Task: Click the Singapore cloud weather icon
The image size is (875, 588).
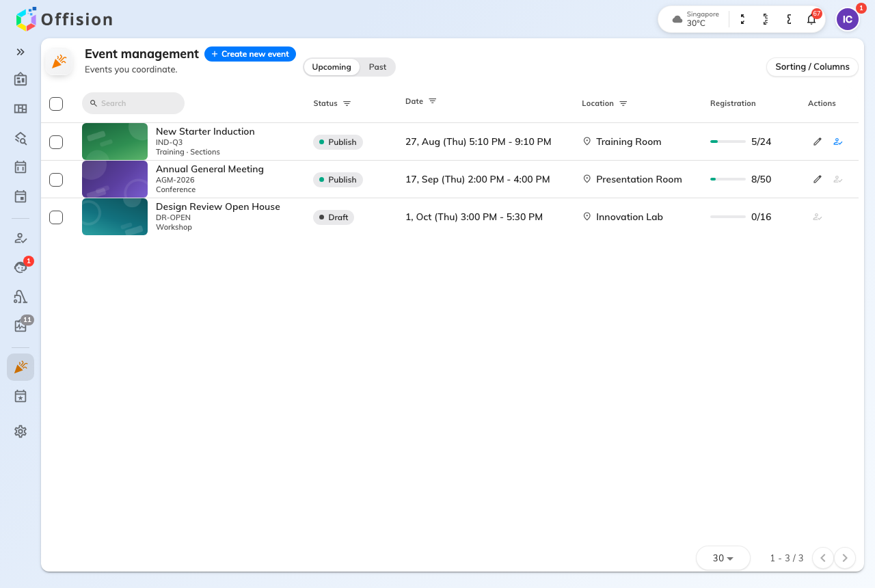Action: [677, 19]
